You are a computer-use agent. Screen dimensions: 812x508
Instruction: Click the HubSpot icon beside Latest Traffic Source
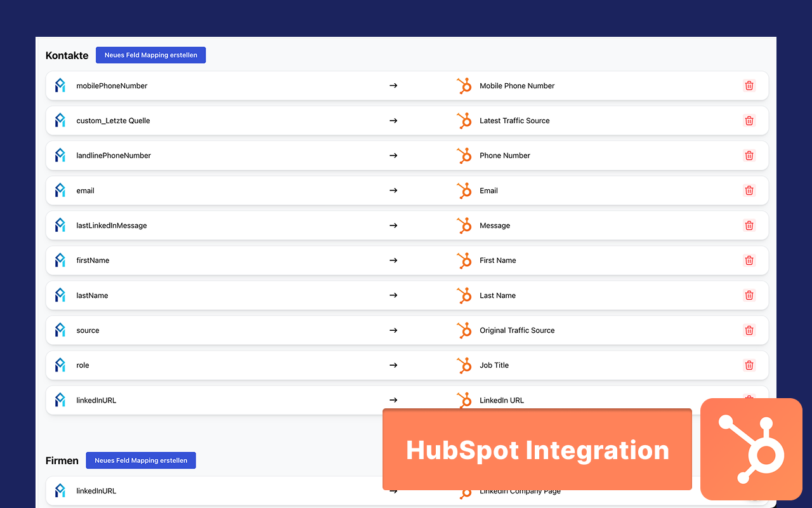(x=464, y=121)
